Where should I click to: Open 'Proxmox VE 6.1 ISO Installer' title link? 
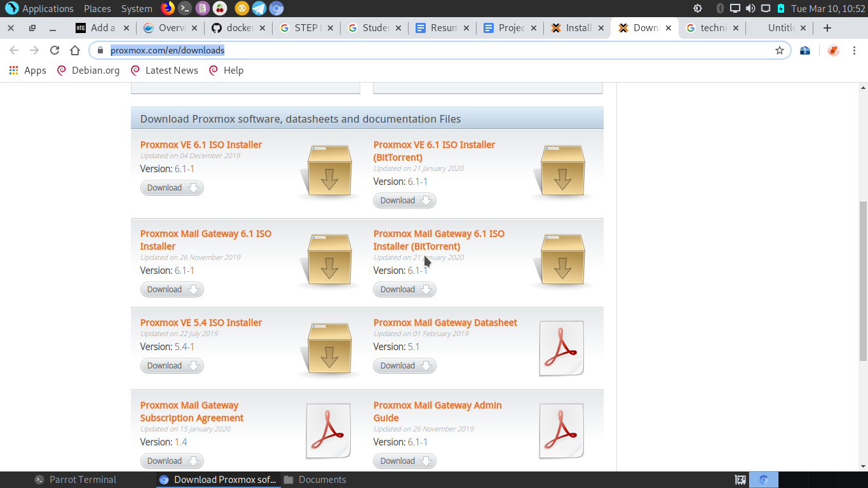point(201,145)
